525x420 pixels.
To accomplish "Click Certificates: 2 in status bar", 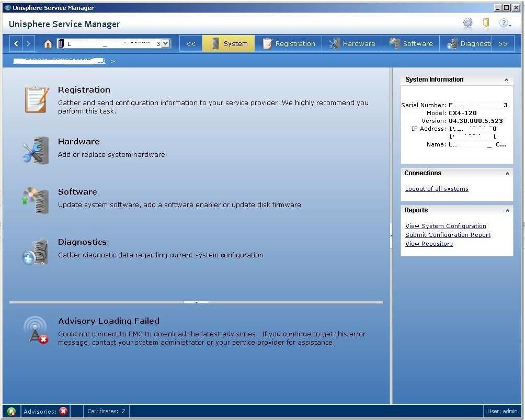I will click(106, 411).
